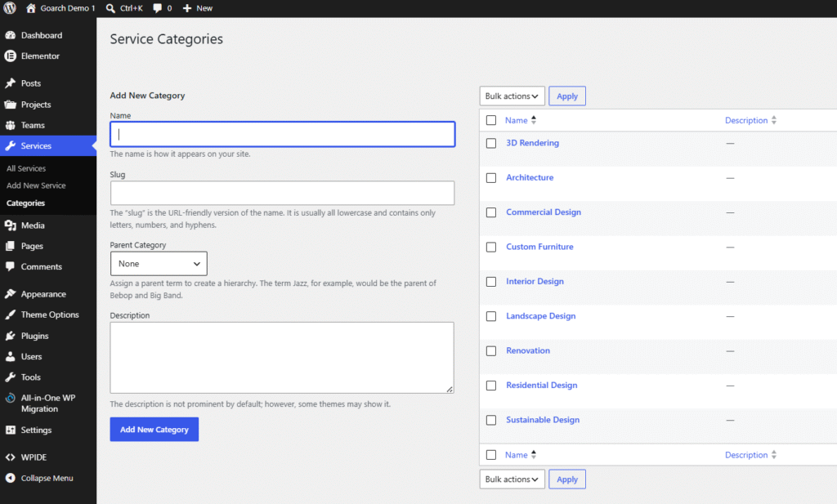Click the Media icon in sidebar
The image size is (837, 504).
click(x=10, y=225)
